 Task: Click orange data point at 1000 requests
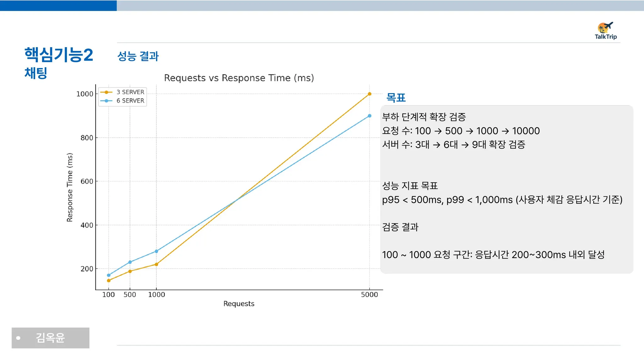(x=156, y=265)
